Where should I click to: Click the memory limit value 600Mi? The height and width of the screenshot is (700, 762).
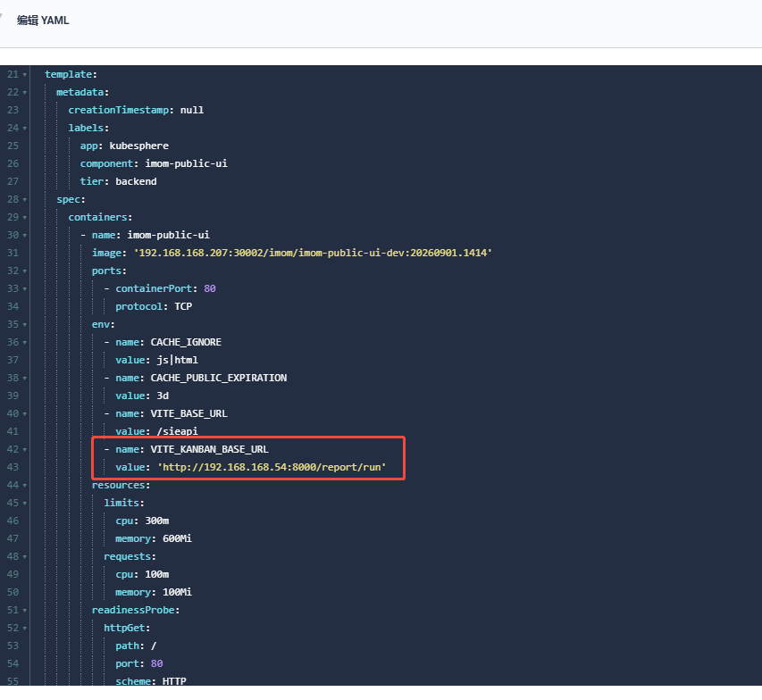(x=178, y=538)
